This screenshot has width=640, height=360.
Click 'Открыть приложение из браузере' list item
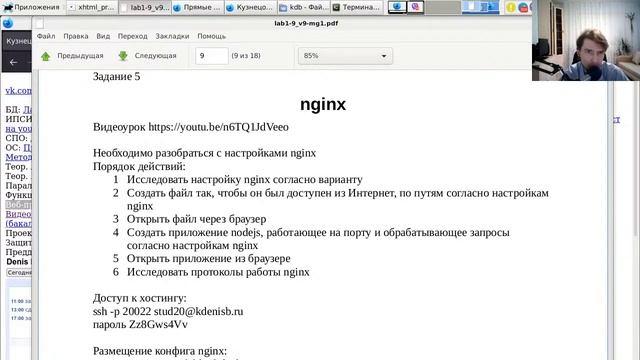(x=209, y=259)
